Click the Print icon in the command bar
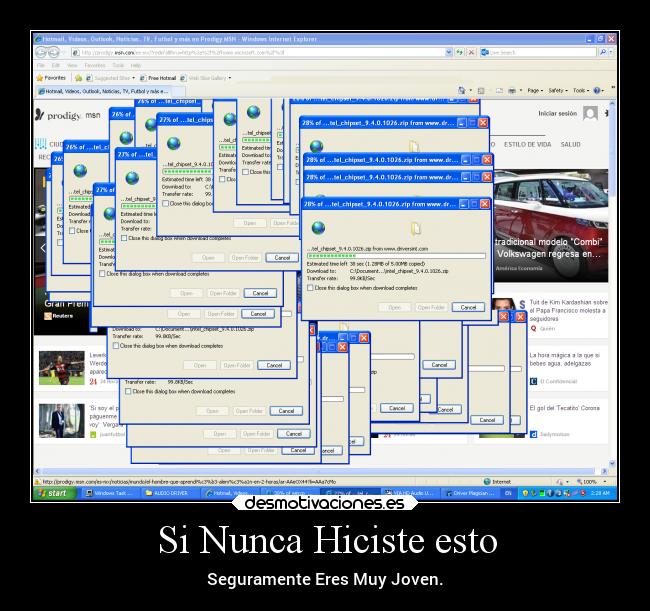650x611 pixels. 512,90
